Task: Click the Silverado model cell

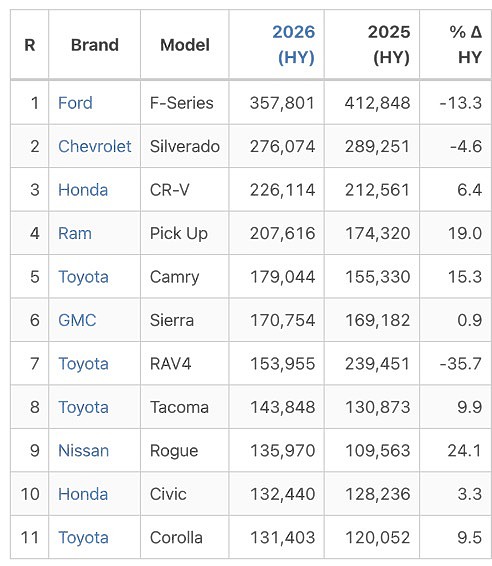Action: point(185,146)
